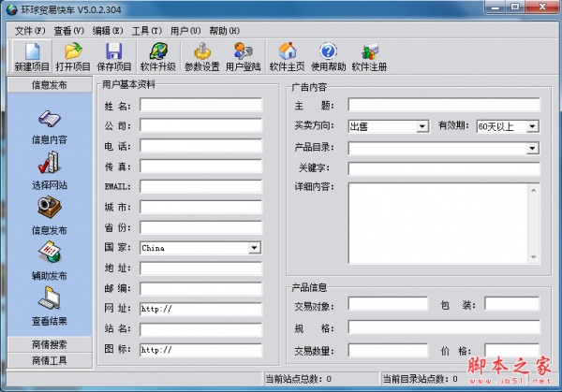Click the 交易对象 input field
562x392 pixels.
click(x=388, y=303)
